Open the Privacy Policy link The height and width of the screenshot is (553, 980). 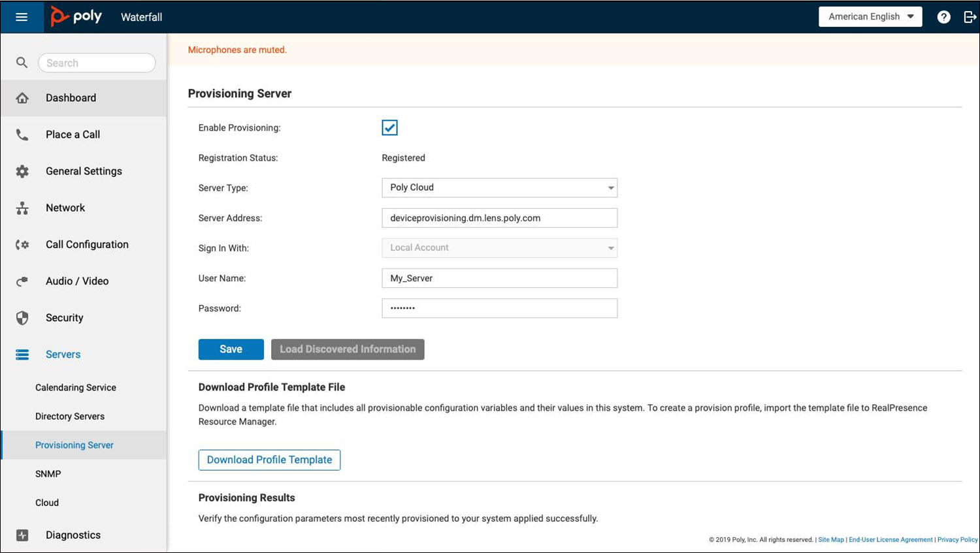click(x=957, y=540)
